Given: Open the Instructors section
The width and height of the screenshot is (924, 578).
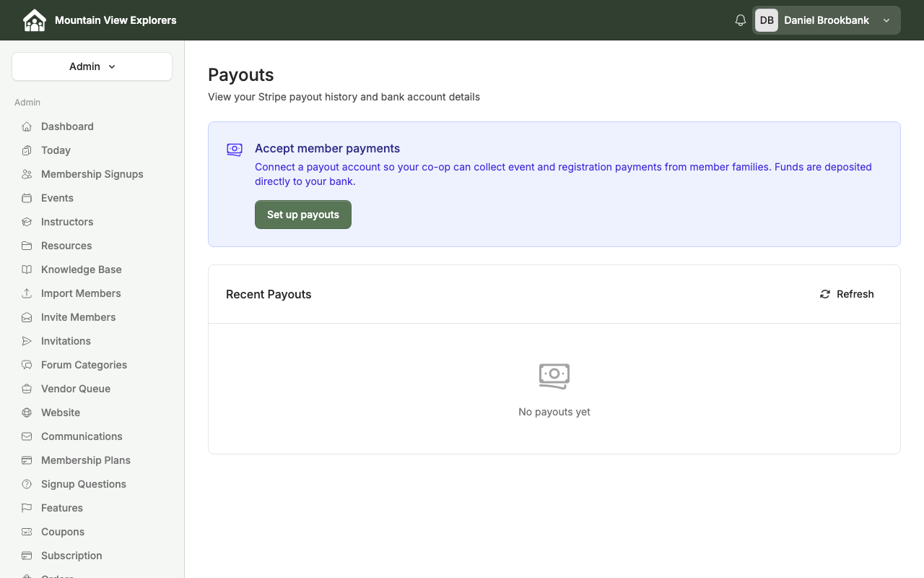Looking at the screenshot, I should coord(67,222).
